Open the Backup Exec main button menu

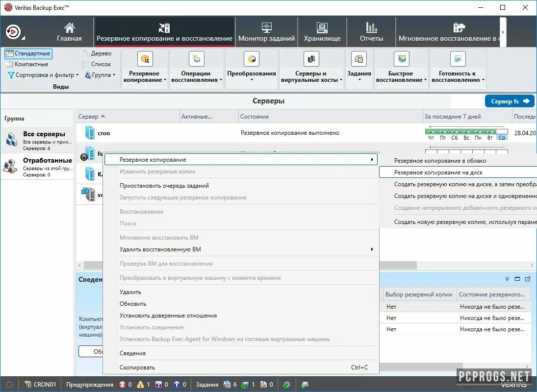[14, 32]
